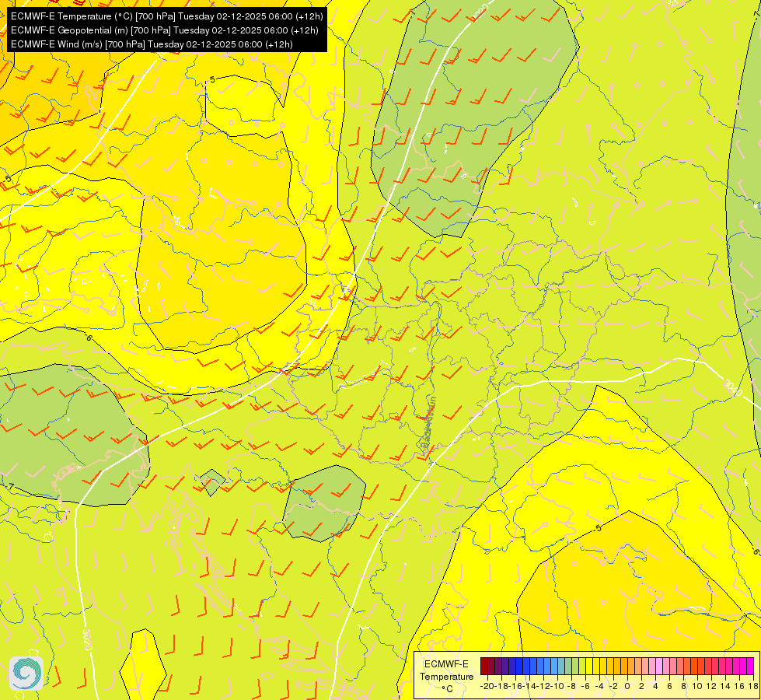Click the small yellow diamond area near the logo
This screenshot has width=761, height=700.
[143, 663]
